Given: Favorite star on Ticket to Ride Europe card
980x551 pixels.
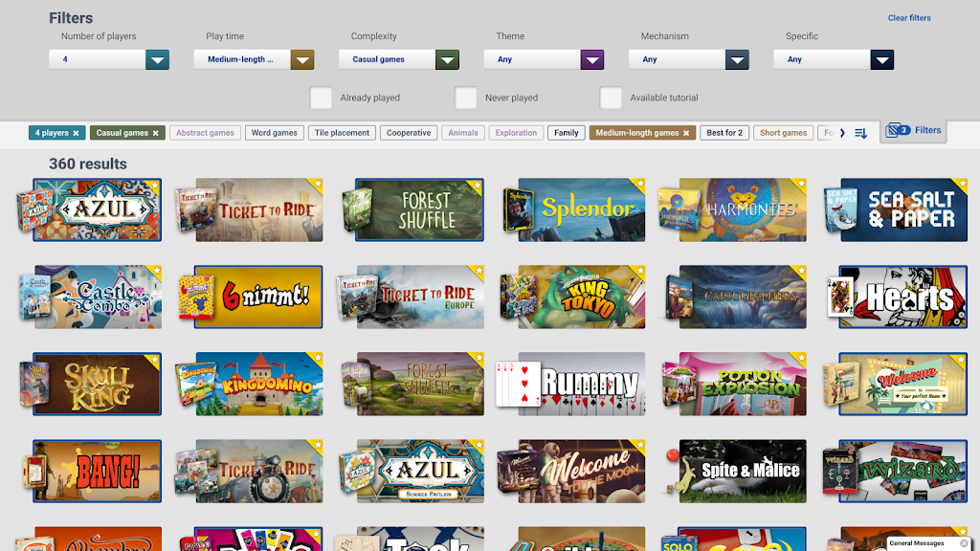Looking at the screenshot, I should (479, 271).
